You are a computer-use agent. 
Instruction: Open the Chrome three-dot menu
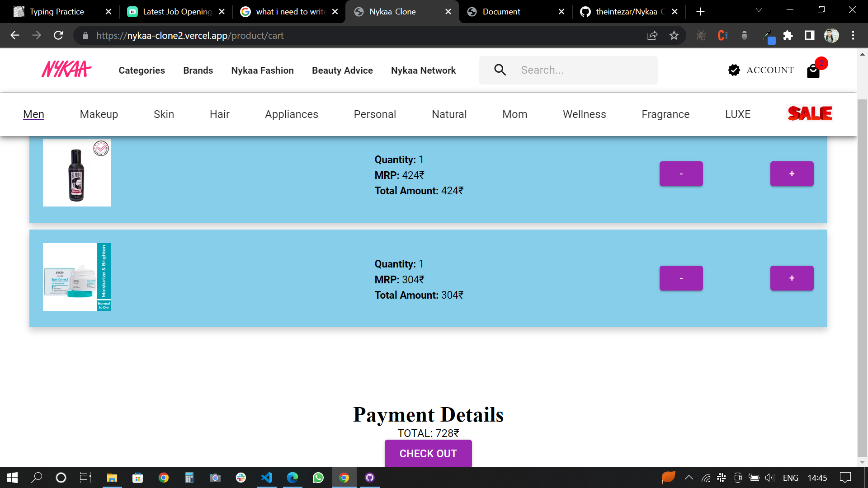tap(853, 35)
